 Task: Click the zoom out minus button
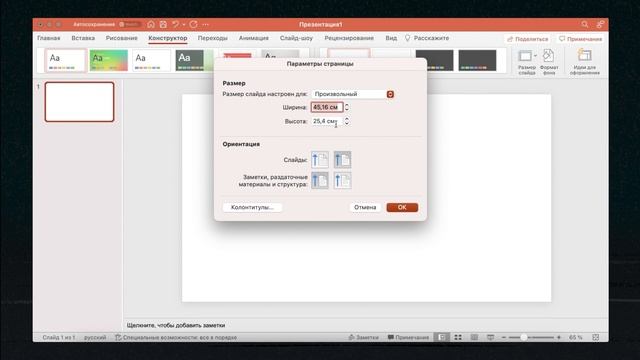[504, 338]
